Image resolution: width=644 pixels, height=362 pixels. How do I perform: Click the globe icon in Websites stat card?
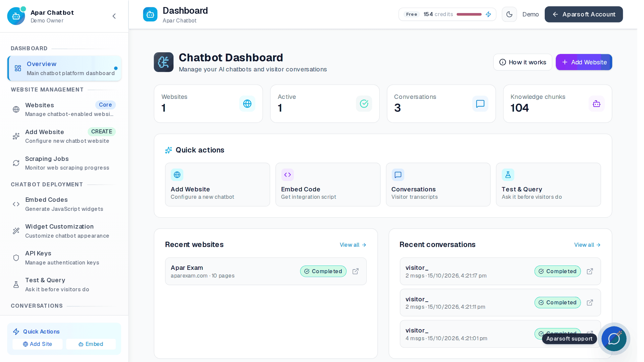pos(247,104)
